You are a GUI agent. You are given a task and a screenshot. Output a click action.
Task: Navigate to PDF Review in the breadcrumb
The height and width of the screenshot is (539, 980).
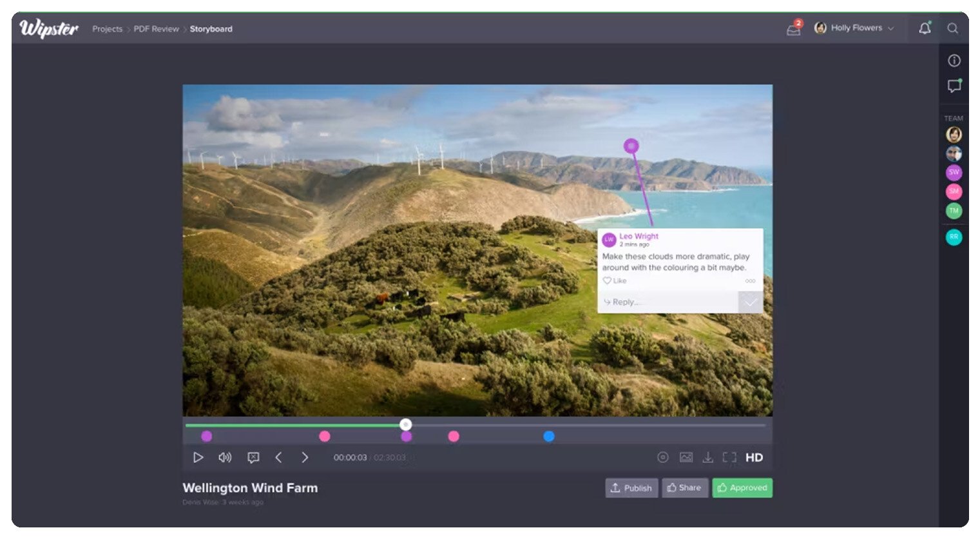tap(156, 29)
